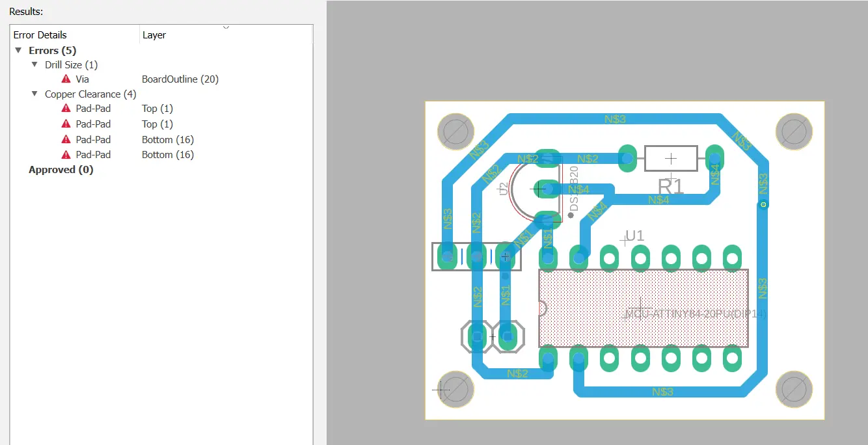This screenshot has width=868, height=445.
Task: Select the R1 resistor body on board
Action: (671, 159)
